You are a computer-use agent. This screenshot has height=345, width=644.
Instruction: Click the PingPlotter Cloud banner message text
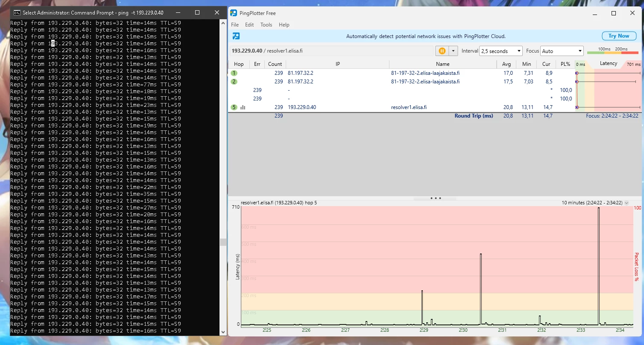point(426,36)
